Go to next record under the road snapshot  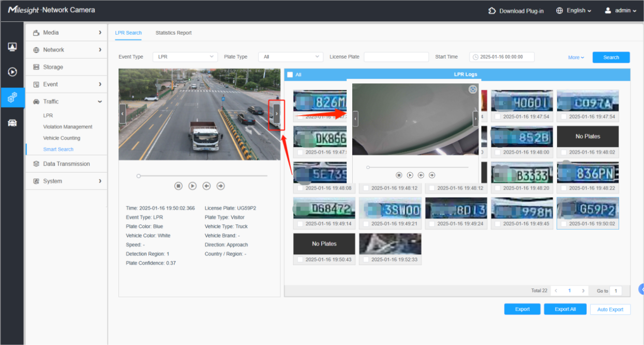[x=220, y=186]
